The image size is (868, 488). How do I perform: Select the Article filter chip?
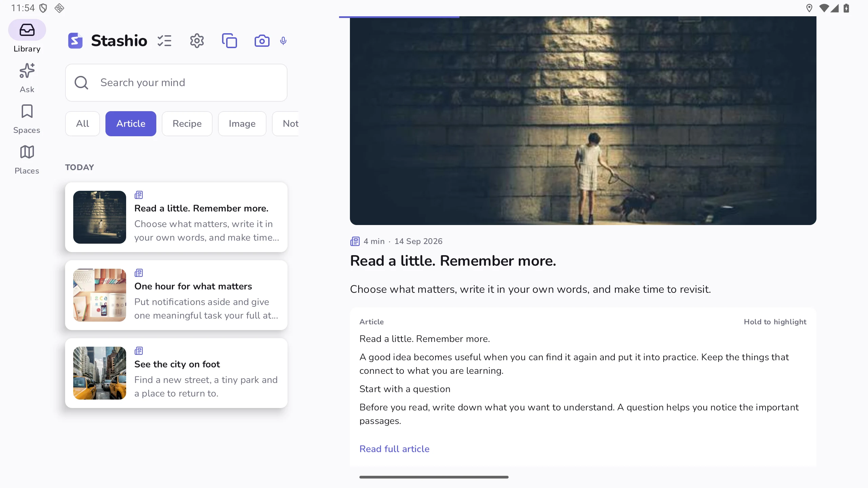[131, 124]
